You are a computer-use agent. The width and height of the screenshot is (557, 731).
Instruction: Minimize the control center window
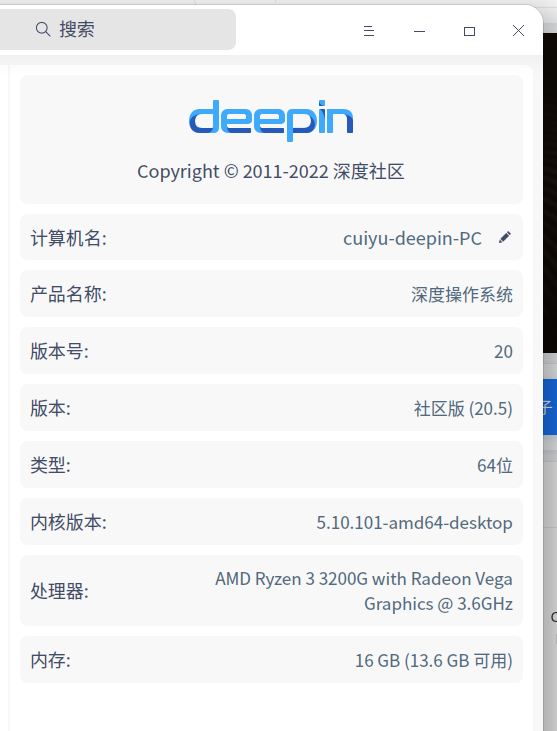coord(419,31)
